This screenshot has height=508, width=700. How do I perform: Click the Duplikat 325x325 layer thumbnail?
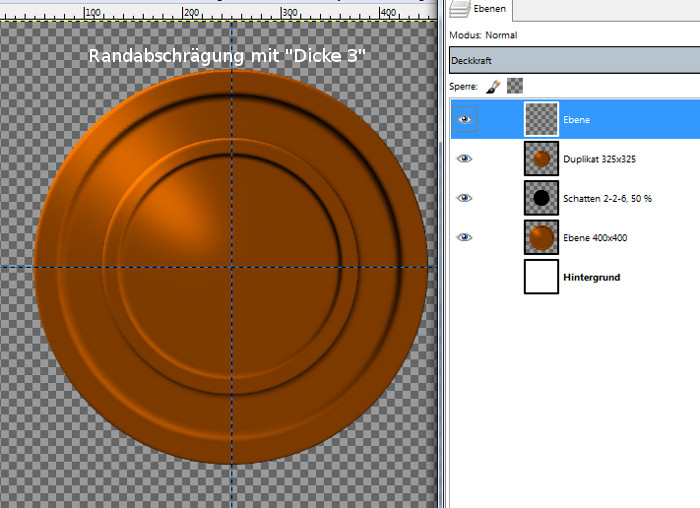pos(541,158)
